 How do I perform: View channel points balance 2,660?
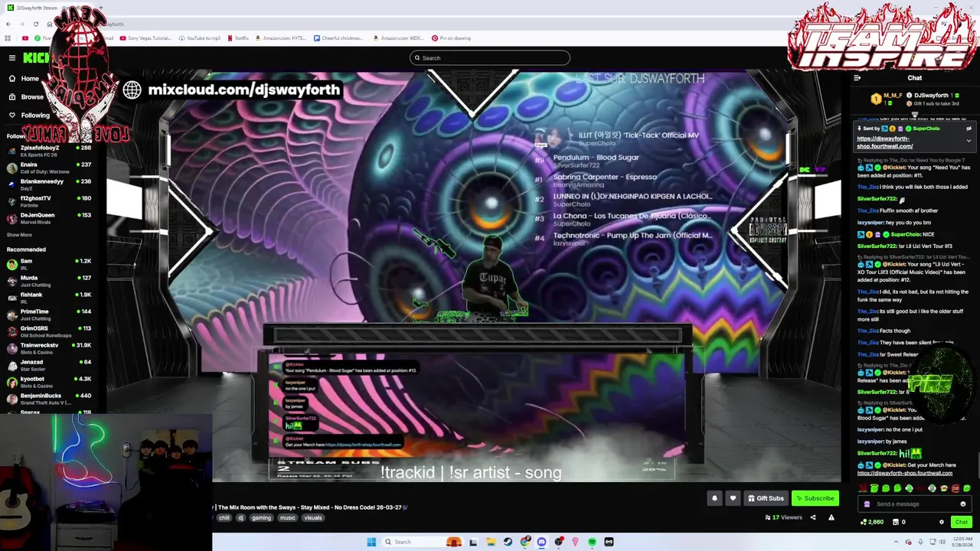(872, 522)
